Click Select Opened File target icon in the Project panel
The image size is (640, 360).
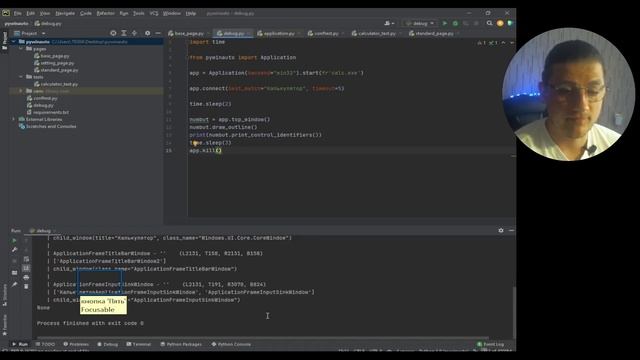coord(113,33)
